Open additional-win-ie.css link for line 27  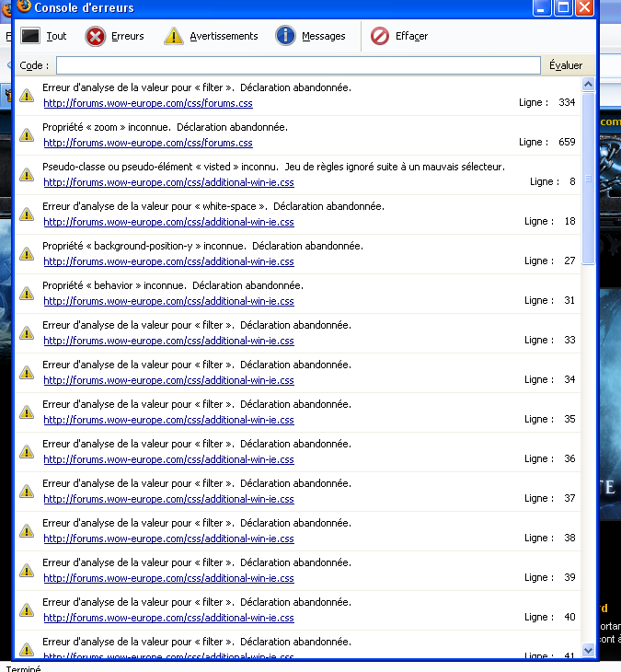(x=168, y=261)
